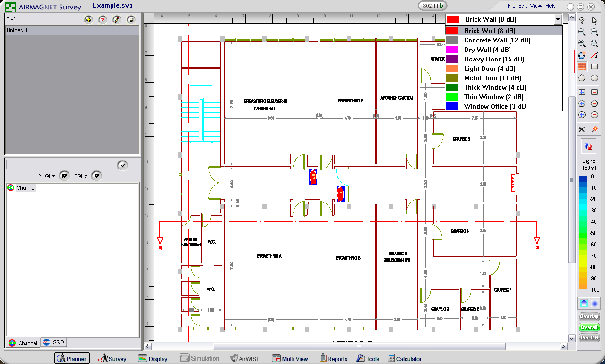
Task: Click the blue-red arrows refresh button
Action: [x=588, y=146]
